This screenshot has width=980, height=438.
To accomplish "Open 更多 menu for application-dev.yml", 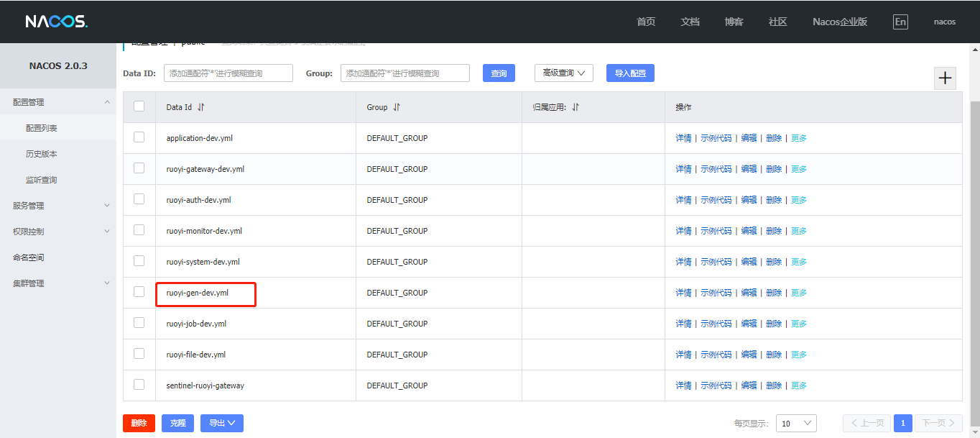I will pos(799,138).
